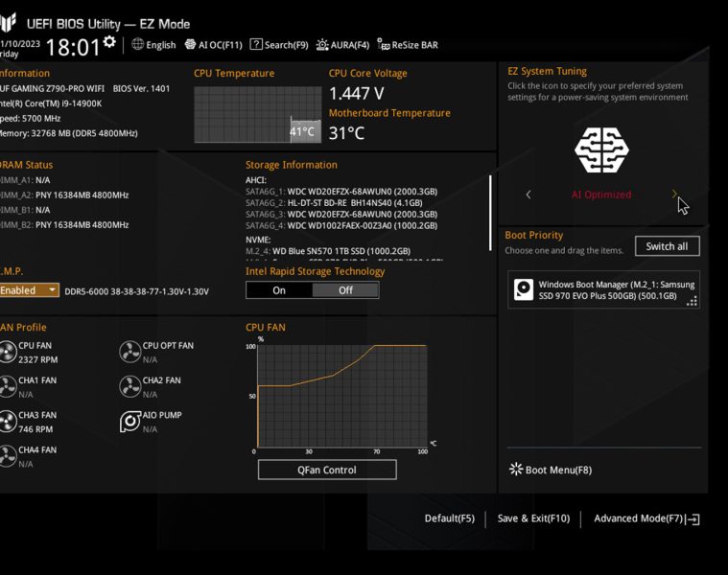
Task: Click the Speed: 5700 MHz line
Action: click(30, 119)
